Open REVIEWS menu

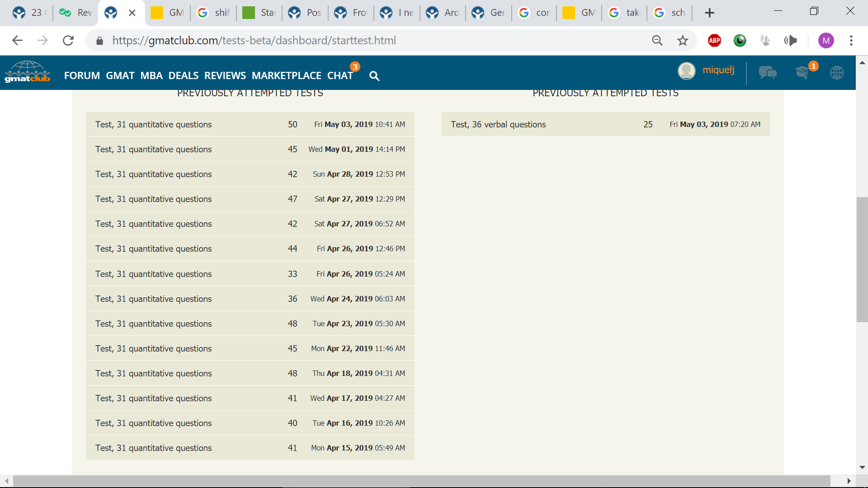(x=225, y=76)
